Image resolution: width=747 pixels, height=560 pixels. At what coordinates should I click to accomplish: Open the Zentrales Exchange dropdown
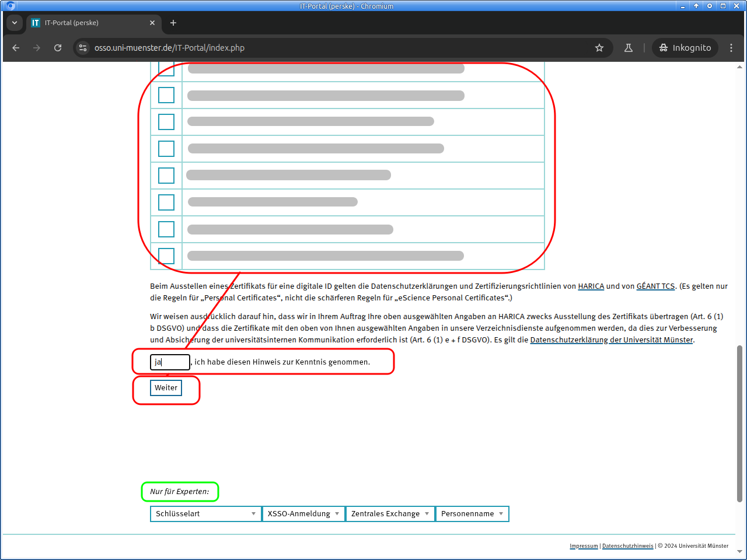pos(390,514)
